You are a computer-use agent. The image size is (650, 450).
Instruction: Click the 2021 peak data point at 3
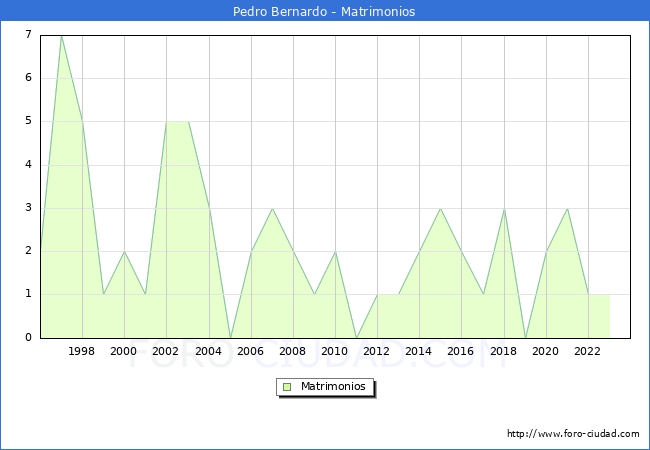(x=567, y=208)
